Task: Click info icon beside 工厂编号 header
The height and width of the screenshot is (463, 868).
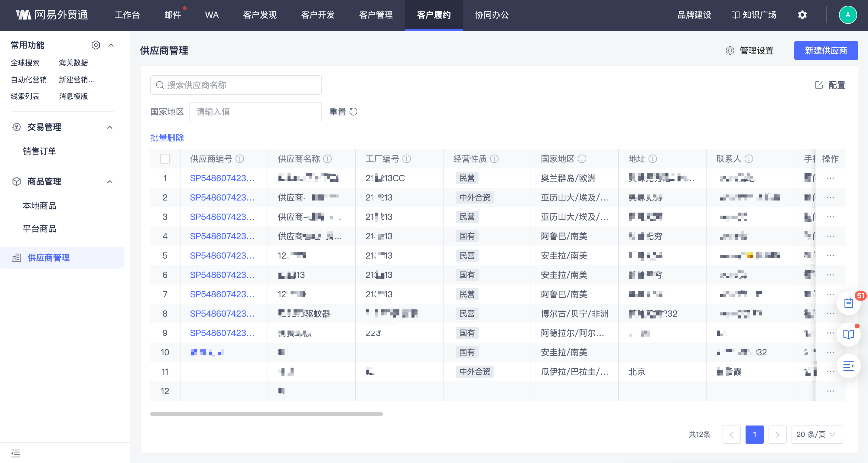Action: coord(406,159)
